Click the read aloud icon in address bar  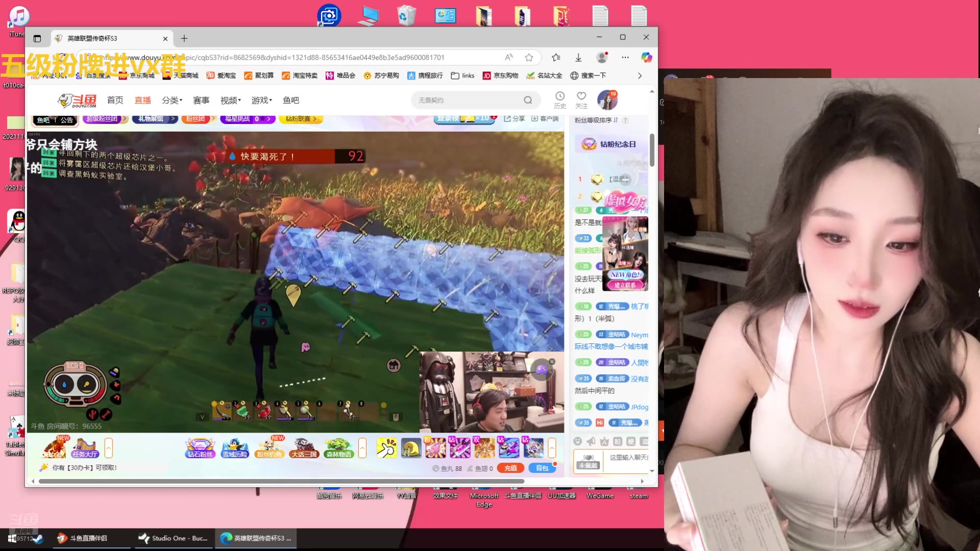(509, 58)
